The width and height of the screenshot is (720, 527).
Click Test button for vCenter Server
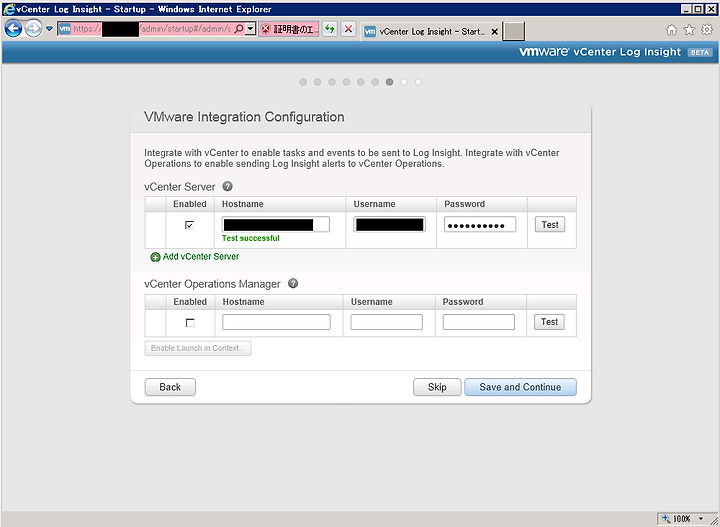point(550,224)
